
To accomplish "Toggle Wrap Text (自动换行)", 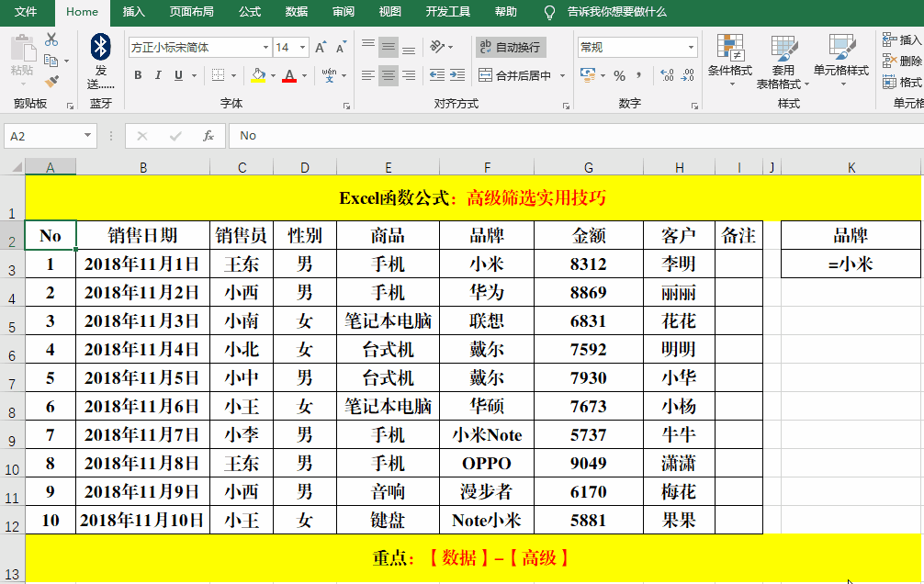I will pyautogui.click(x=510, y=47).
